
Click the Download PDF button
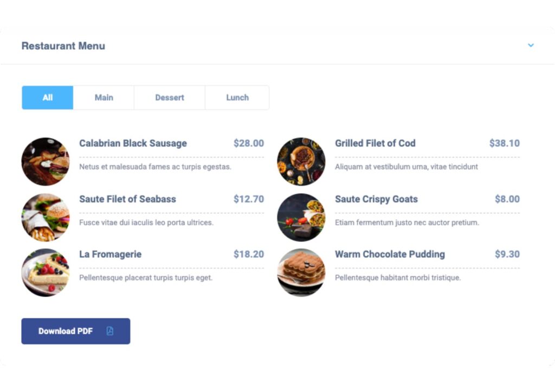tap(76, 331)
